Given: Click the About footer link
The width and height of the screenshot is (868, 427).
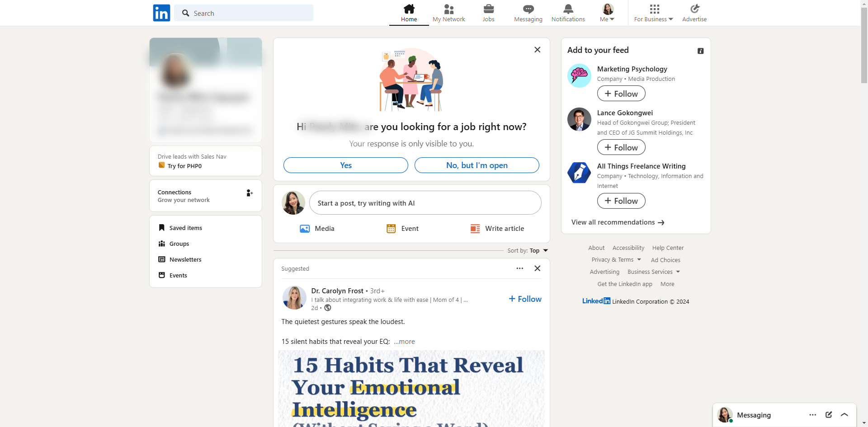Looking at the screenshot, I should (x=596, y=248).
